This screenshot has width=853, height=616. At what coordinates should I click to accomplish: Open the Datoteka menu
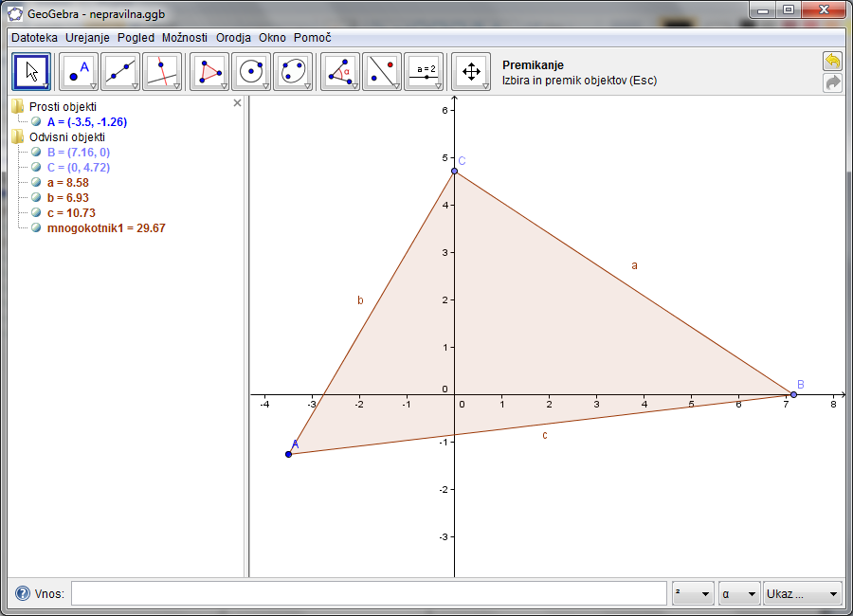click(35, 38)
